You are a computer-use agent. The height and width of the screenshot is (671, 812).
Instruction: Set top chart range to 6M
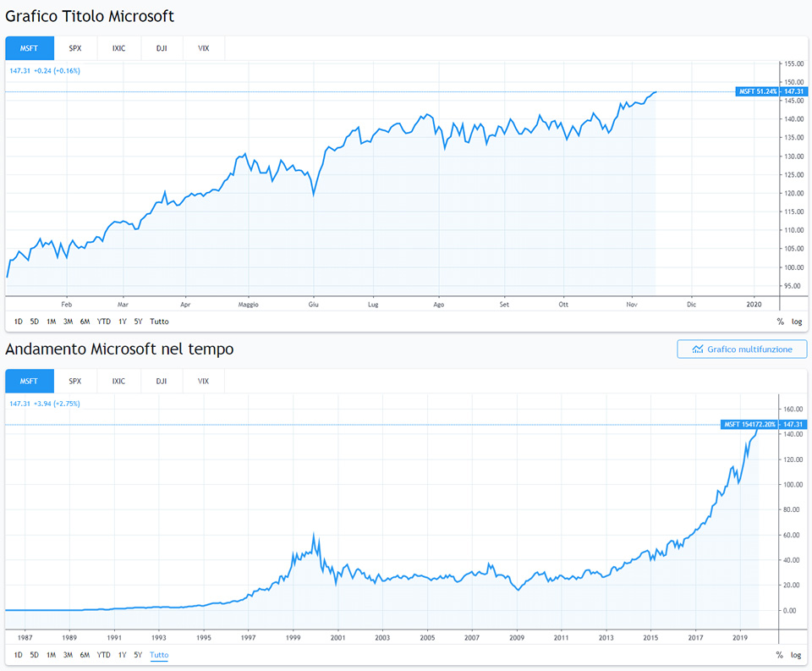click(85, 322)
